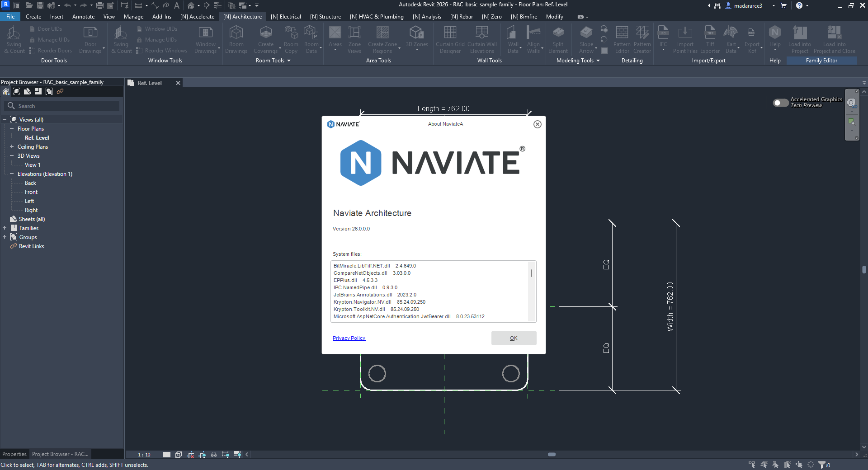This screenshot has height=470, width=868.
Task: Open the Front elevation view
Action: pyautogui.click(x=31, y=192)
